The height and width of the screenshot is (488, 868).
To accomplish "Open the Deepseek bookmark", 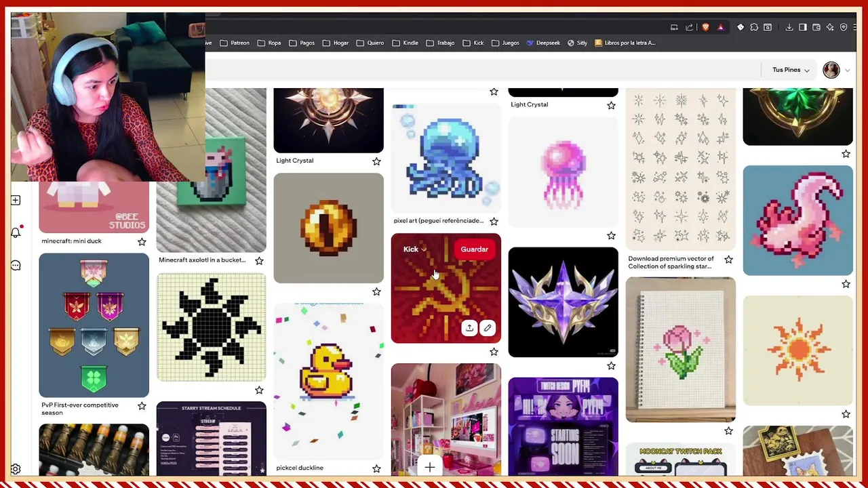I will (x=543, y=43).
